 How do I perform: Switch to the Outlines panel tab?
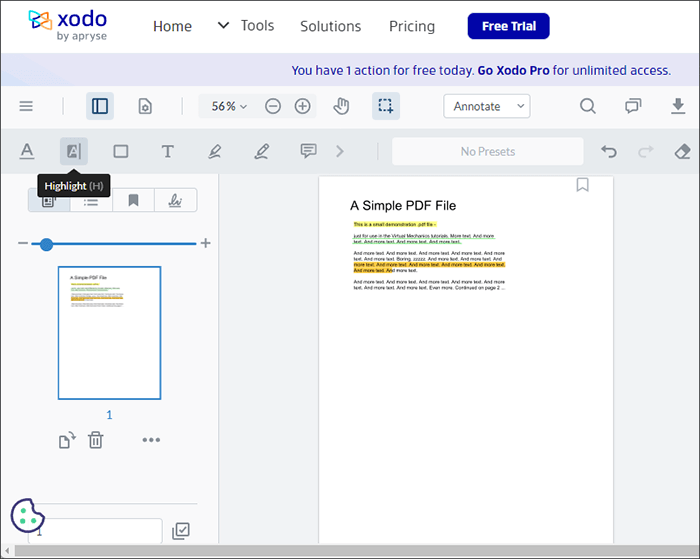pos(91,203)
